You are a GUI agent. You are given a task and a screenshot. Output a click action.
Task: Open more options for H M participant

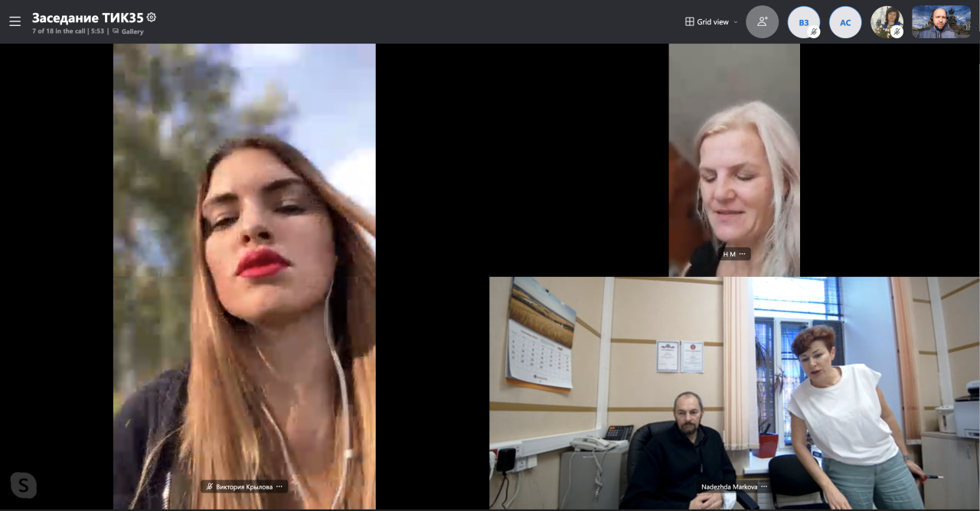coord(742,254)
